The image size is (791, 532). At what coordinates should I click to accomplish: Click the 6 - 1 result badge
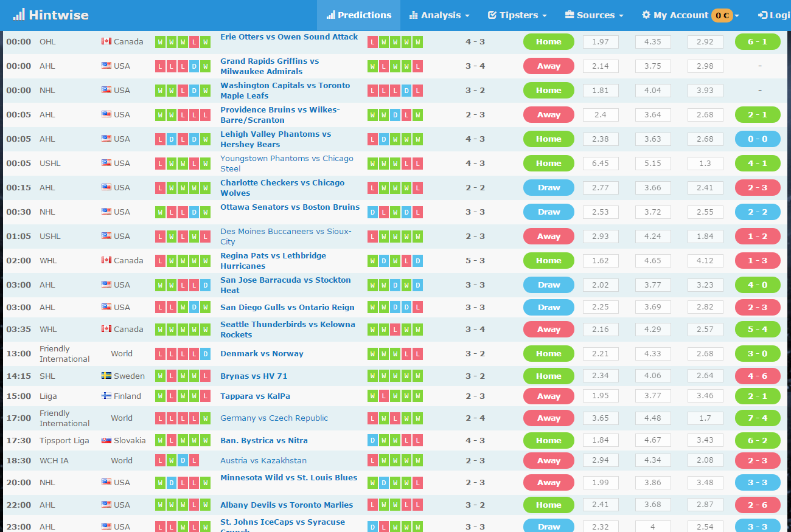(x=758, y=42)
